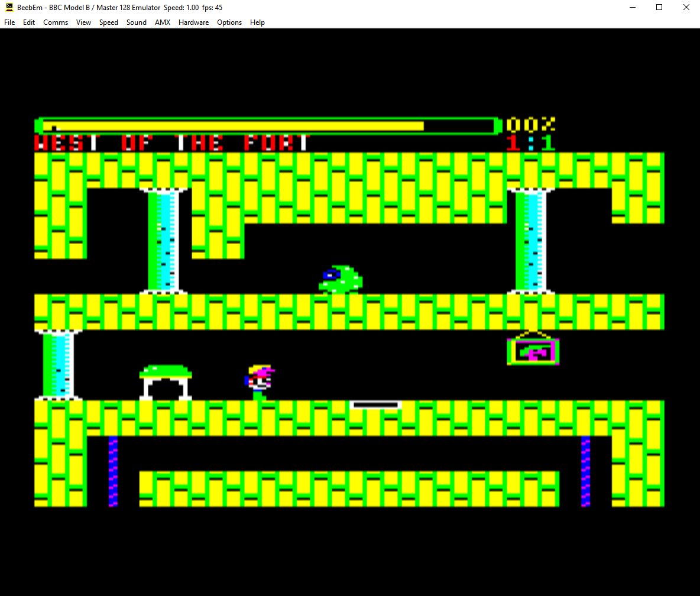Open the Help menu
The image size is (700, 596).
pos(257,22)
